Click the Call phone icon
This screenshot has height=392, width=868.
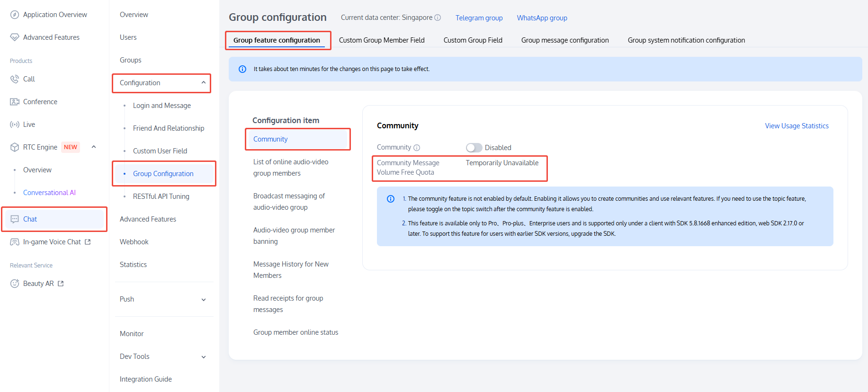(15, 79)
